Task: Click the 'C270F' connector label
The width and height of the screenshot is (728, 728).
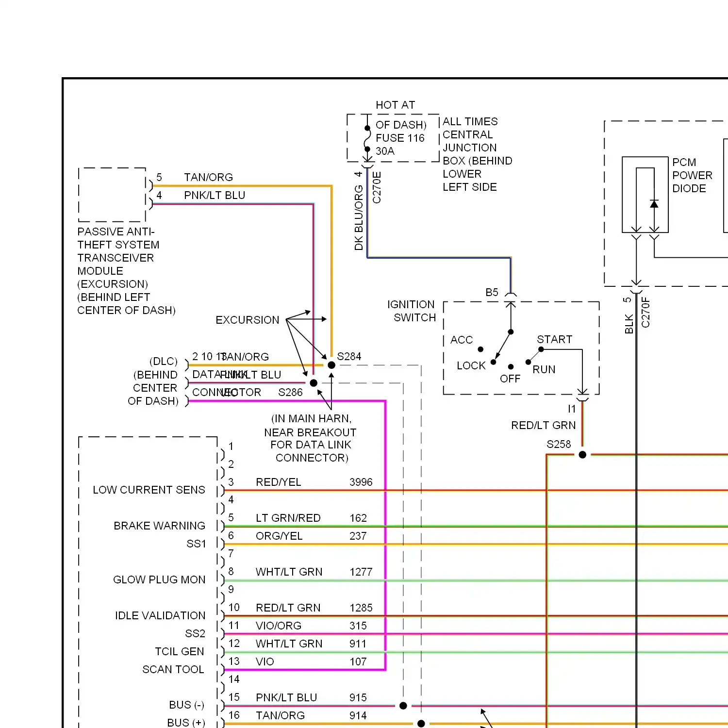Action: (x=645, y=313)
